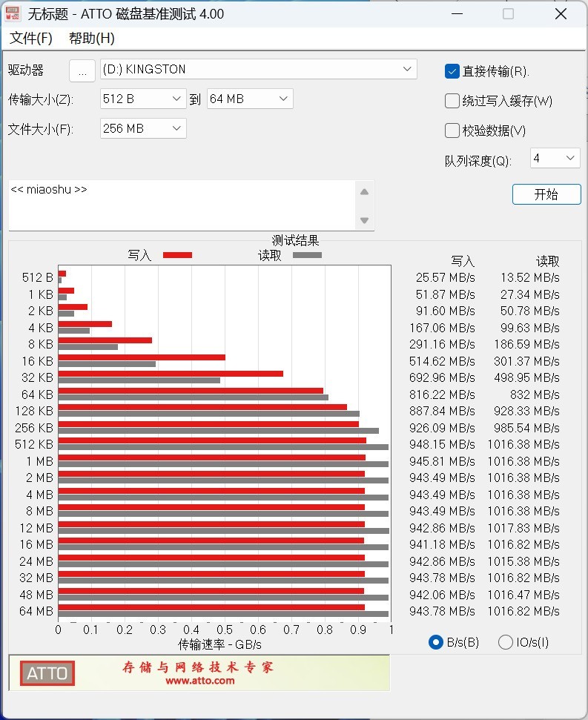Click the red write bar for 32 KB

[171, 374]
